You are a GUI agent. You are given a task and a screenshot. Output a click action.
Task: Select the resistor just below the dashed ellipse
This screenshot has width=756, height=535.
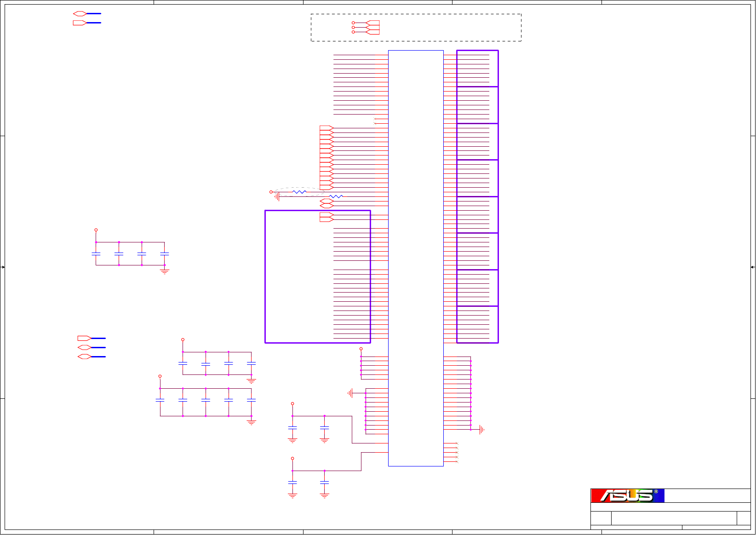point(336,196)
